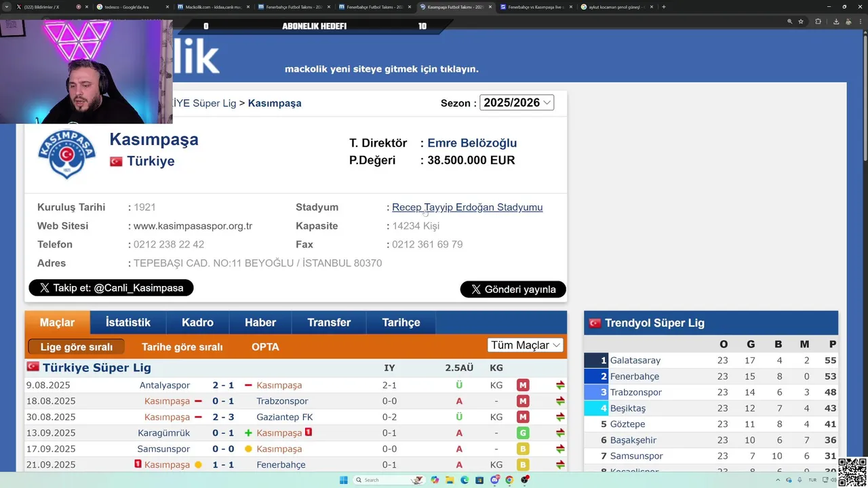Open Copilot from the taskbar

[435, 480]
